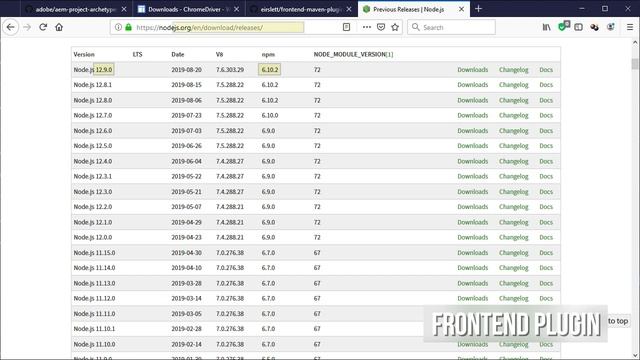This screenshot has width=640, height=360.
Task: Open Docs for Node.js 11.12.0
Action: click(x=546, y=298)
